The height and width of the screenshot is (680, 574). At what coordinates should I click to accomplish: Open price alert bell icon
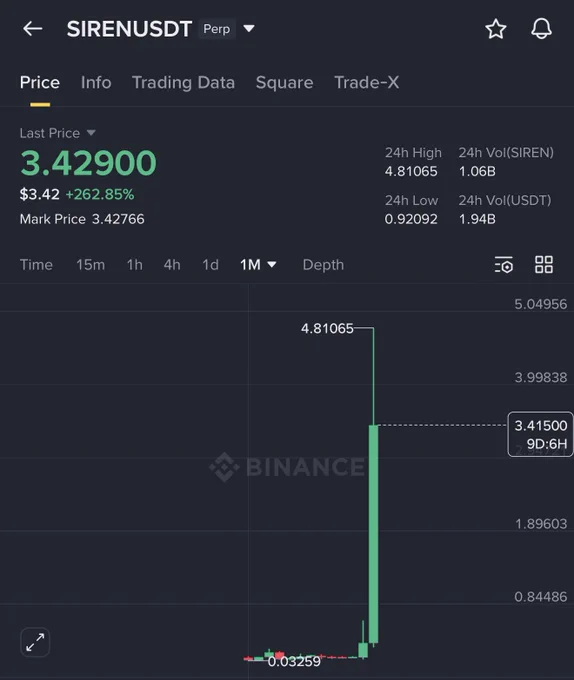541,29
